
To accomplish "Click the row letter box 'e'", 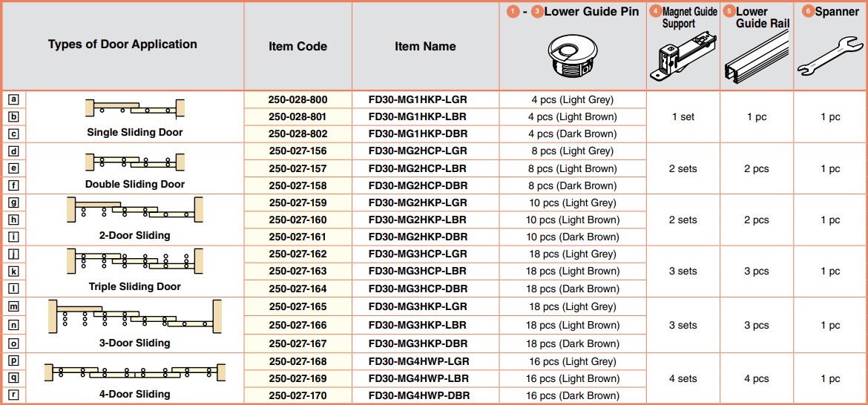I will click(14, 168).
